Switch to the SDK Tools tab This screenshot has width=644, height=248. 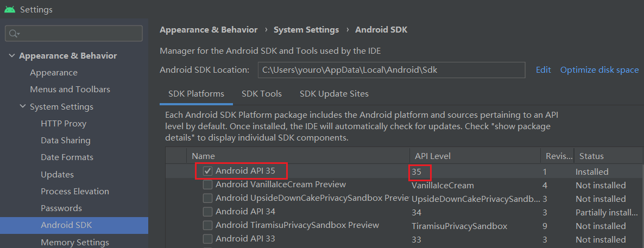pyautogui.click(x=262, y=94)
